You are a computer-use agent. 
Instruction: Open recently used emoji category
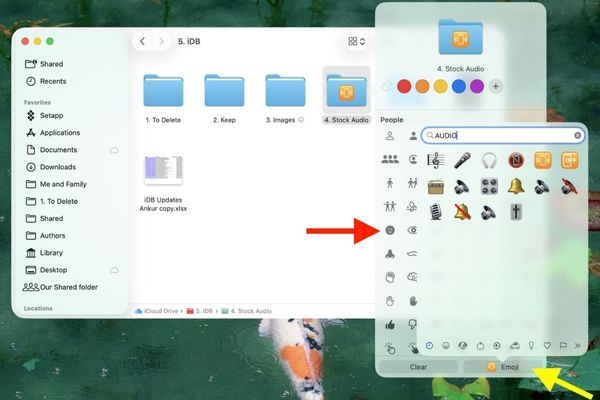[429, 346]
